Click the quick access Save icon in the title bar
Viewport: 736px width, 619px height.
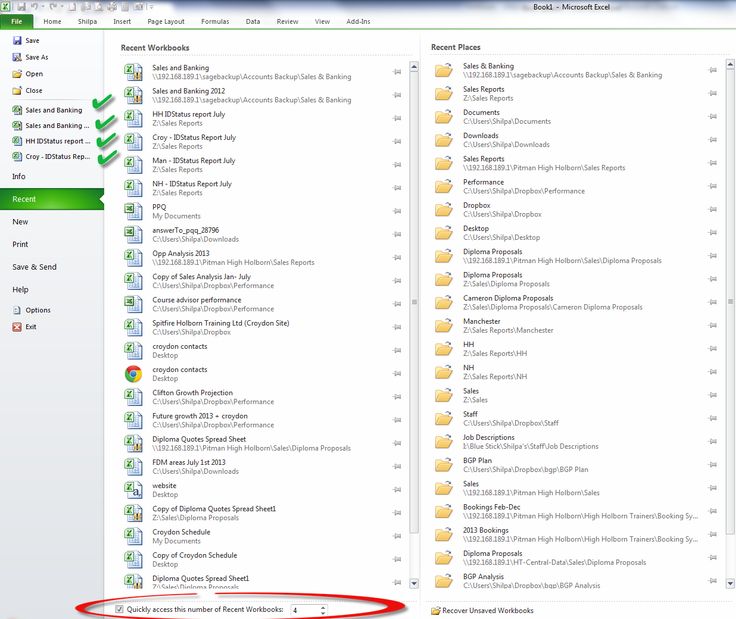[x=22, y=7]
